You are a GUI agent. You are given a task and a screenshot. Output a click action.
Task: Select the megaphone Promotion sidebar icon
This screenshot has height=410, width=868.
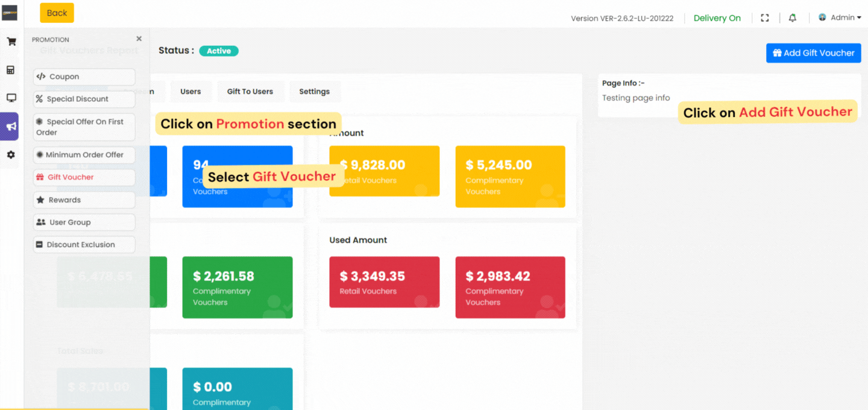[11, 126]
